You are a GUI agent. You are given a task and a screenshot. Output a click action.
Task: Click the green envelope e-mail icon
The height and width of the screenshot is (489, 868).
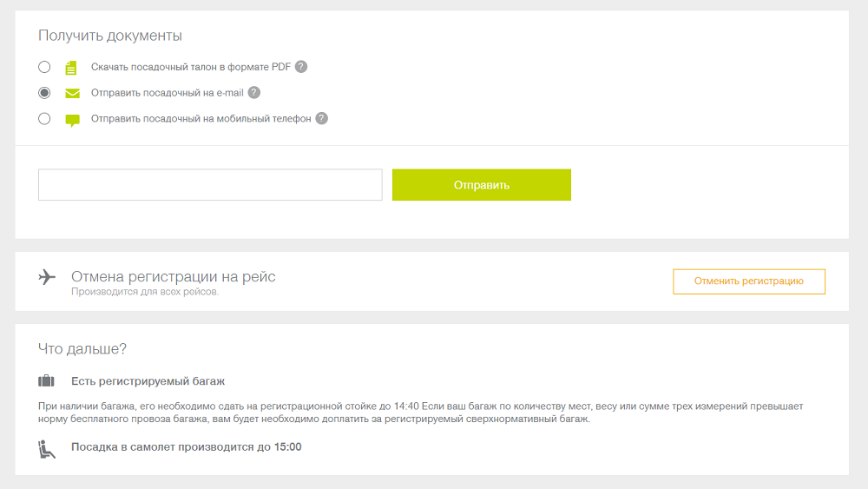click(72, 93)
